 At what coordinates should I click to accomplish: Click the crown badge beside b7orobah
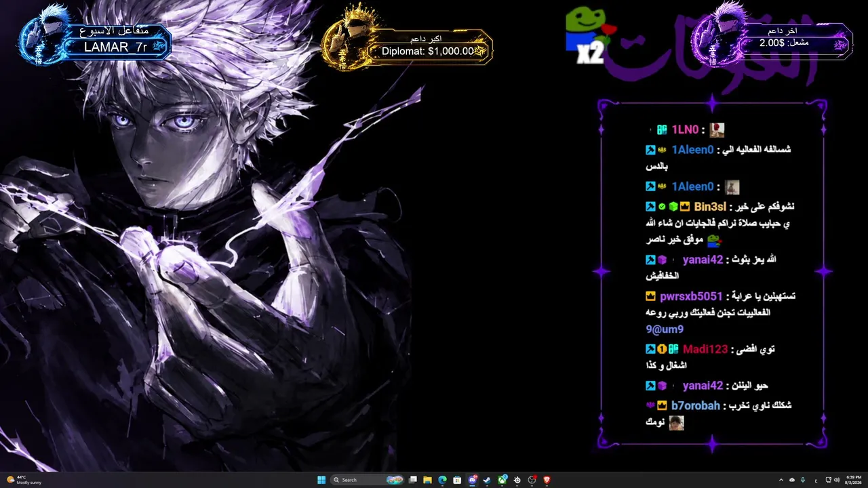point(662,406)
